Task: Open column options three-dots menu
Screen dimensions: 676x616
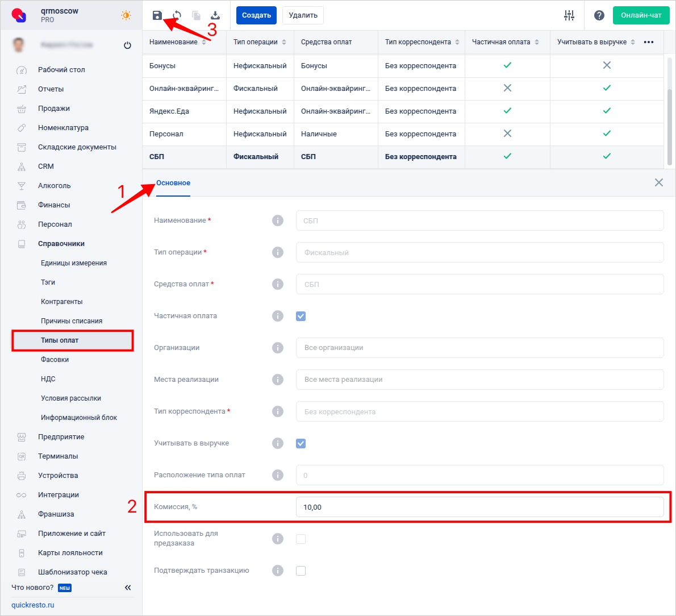Action: click(x=649, y=42)
